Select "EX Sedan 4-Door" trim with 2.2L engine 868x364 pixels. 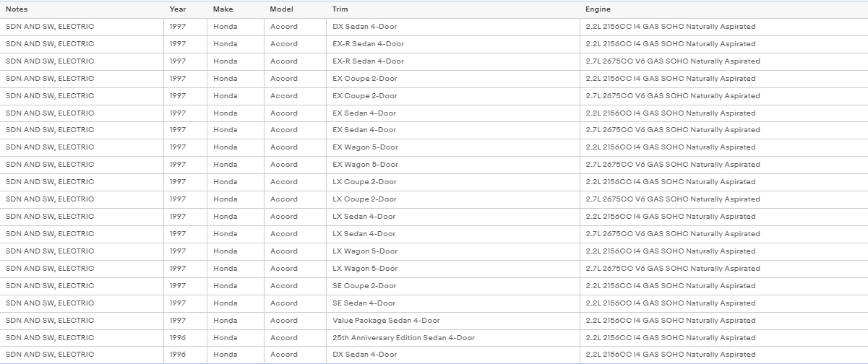point(452,113)
